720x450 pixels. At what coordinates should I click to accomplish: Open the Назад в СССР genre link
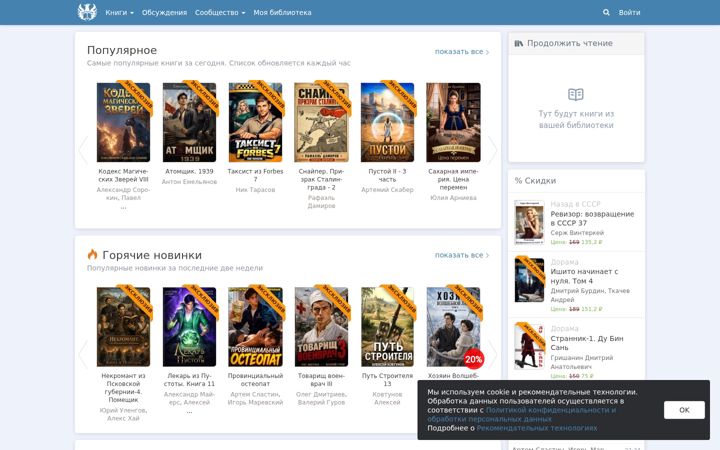point(575,204)
